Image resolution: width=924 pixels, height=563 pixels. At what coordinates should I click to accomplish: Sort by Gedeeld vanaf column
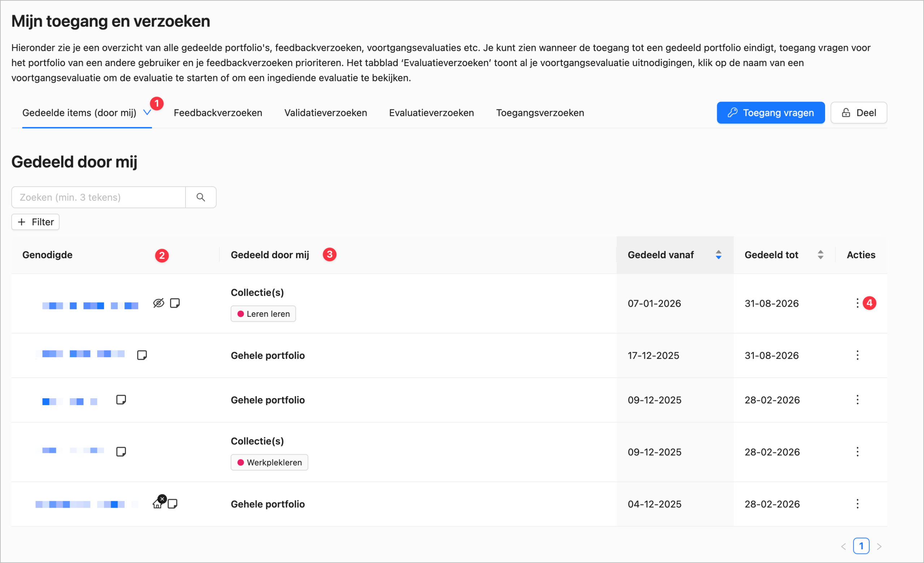[x=718, y=255]
